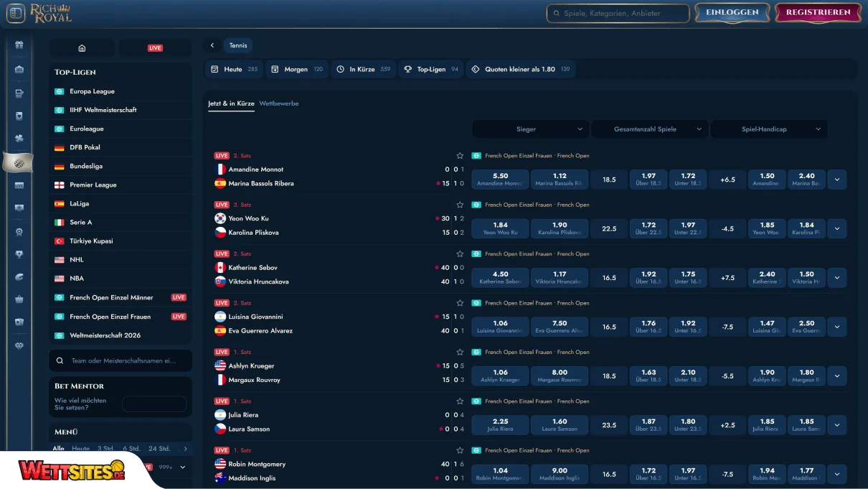Image resolution: width=868 pixels, height=489 pixels.
Task: Click the back arrow next to Tennis
Action: (212, 45)
